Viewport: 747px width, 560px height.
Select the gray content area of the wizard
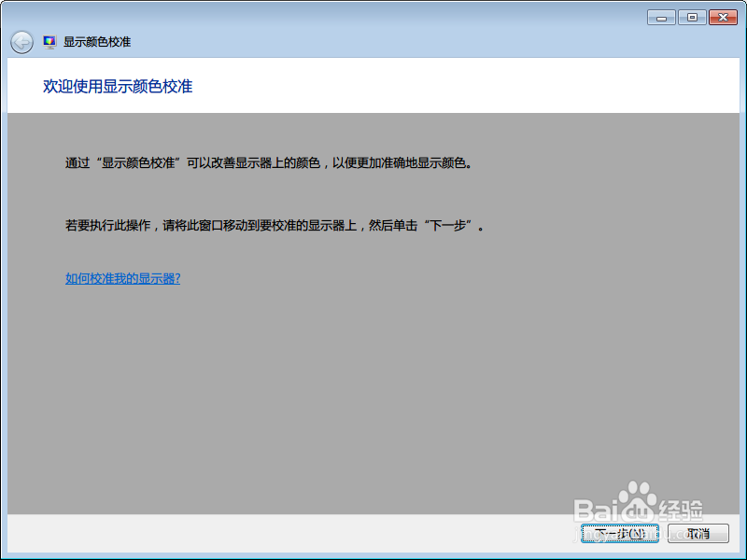pos(373,373)
